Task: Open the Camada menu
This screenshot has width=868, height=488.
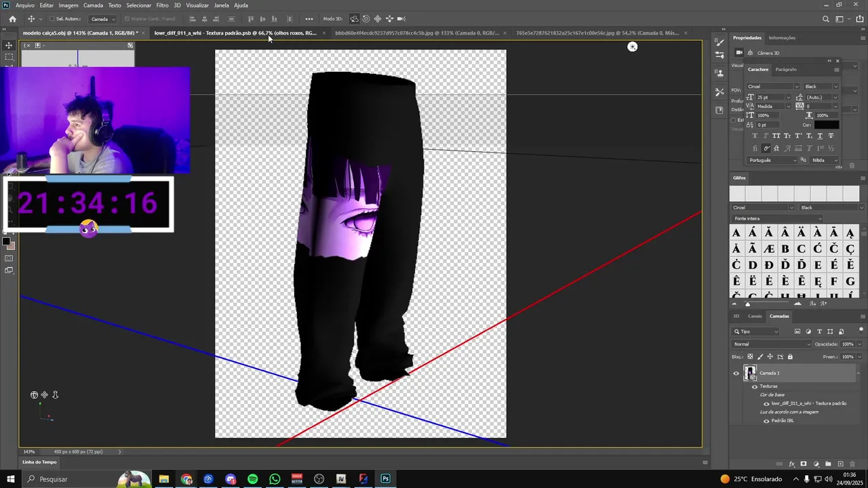Action: (x=93, y=5)
